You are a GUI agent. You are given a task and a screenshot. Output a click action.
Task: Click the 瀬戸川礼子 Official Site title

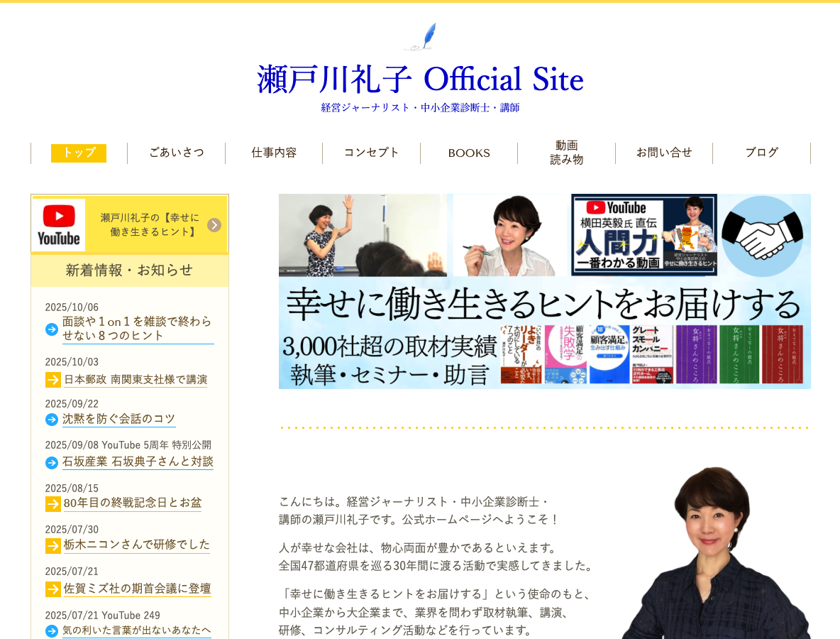[x=421, y=80]
